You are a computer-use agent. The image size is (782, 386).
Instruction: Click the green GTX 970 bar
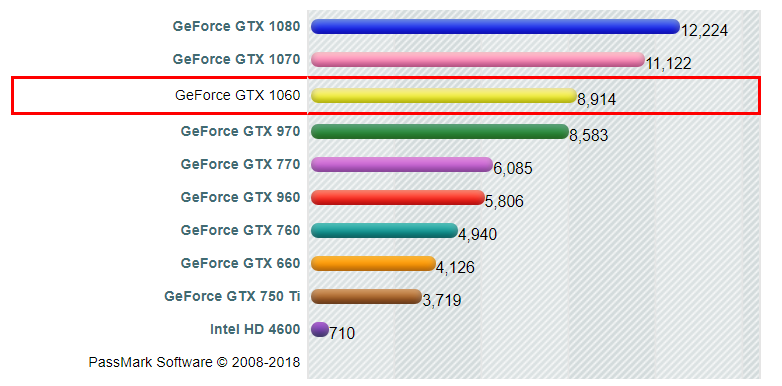[439, 131]
